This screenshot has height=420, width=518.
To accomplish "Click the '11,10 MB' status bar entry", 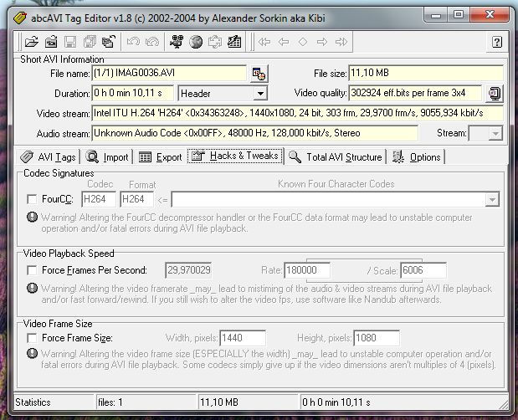I will 248,402.
